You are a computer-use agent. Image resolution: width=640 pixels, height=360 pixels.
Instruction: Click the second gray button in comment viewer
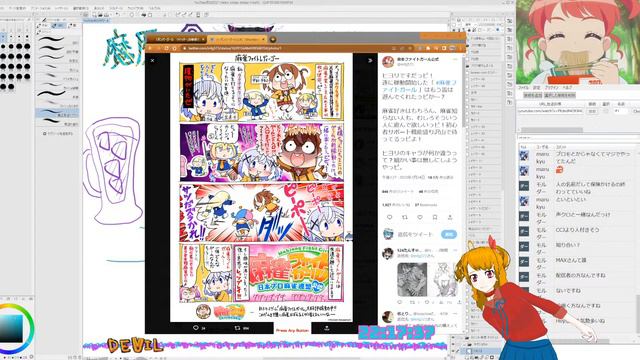560,95
